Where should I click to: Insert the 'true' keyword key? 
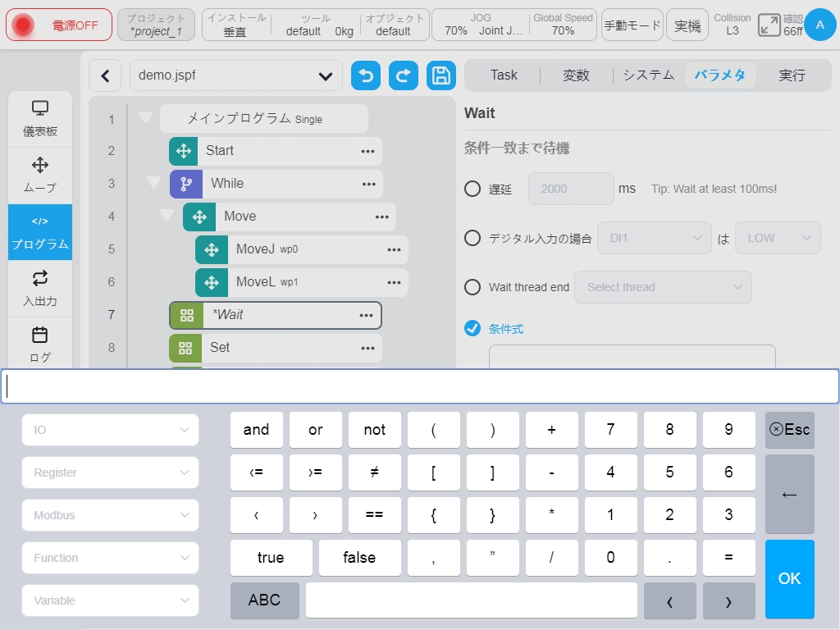271,558
